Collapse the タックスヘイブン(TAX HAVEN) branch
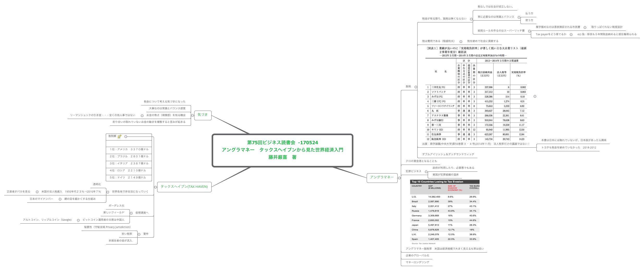644x270 pixels. 155,187
